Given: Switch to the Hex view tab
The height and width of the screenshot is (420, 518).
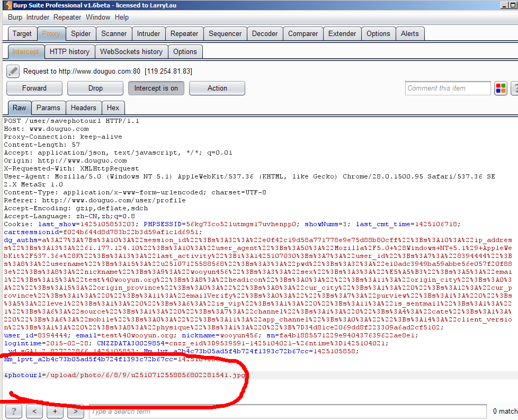Looking at the screenshot, I should [x=113, y=108].
